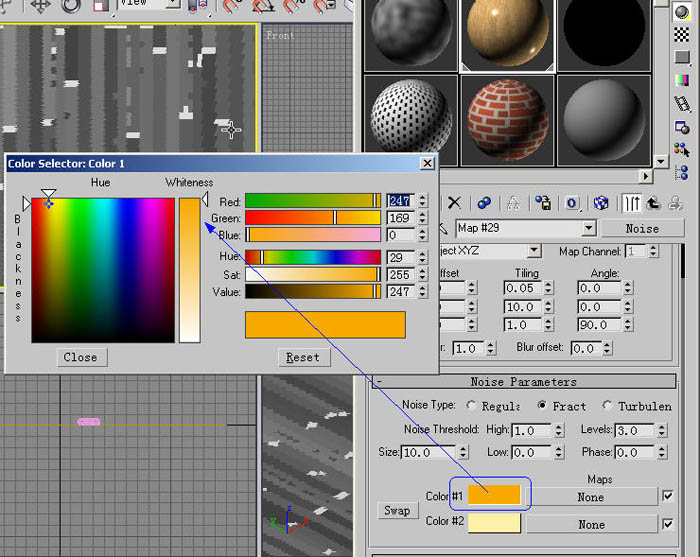This screenshot has height=557, width=700.
Task: Click the Noise Threshold Low field
Action: click(x=531, y=452)
